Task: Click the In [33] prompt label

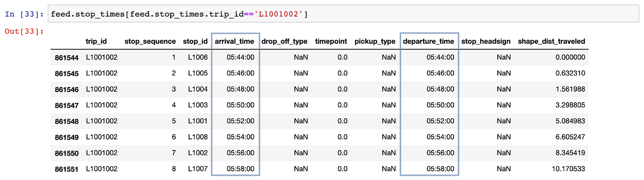Action: [24, 15]
